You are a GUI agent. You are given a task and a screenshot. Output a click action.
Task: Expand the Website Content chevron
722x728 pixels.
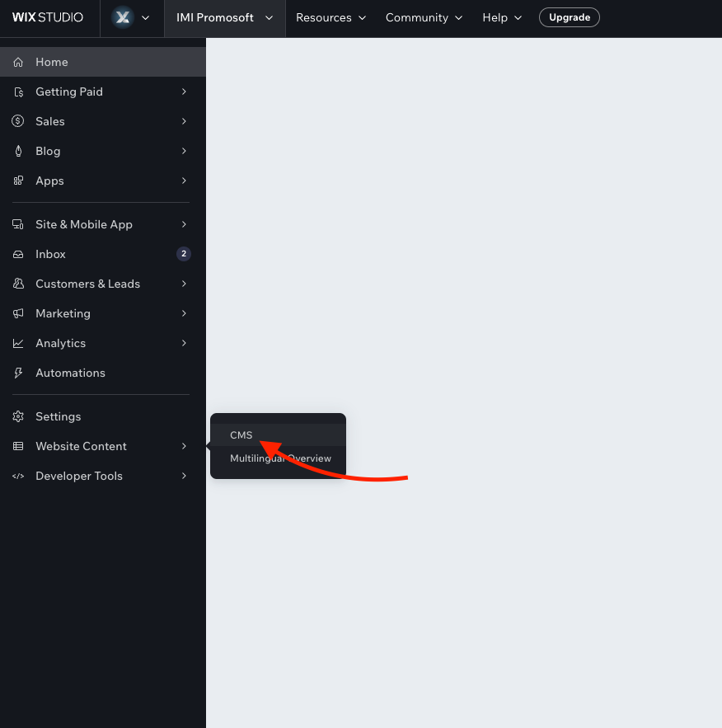click(x=185, y=446)
